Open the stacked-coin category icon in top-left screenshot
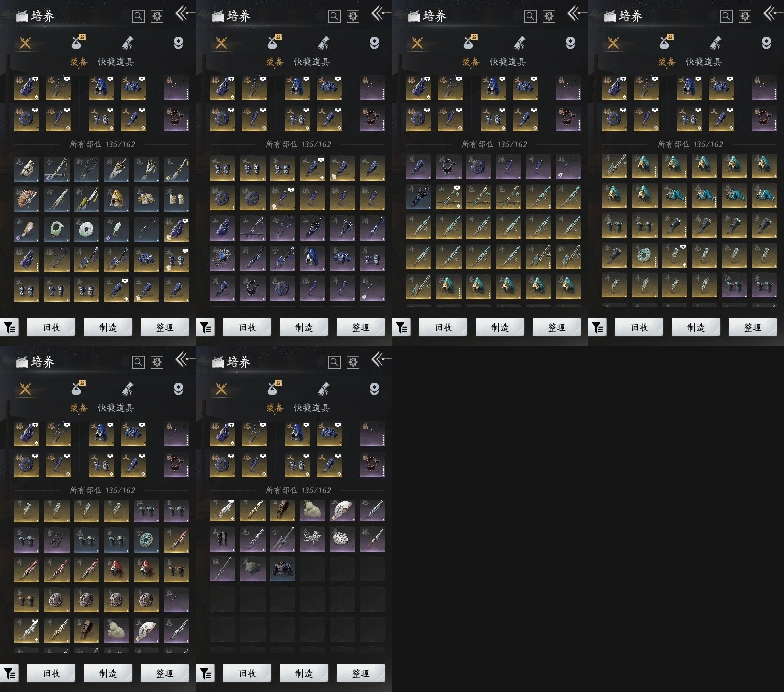This screenshot has height=692, width=784. point(178,43)
